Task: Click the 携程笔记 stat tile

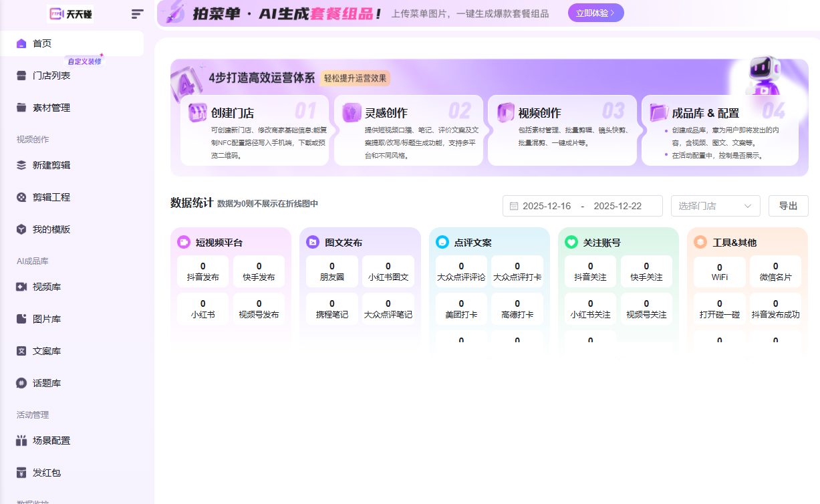Action: [332, 309]
